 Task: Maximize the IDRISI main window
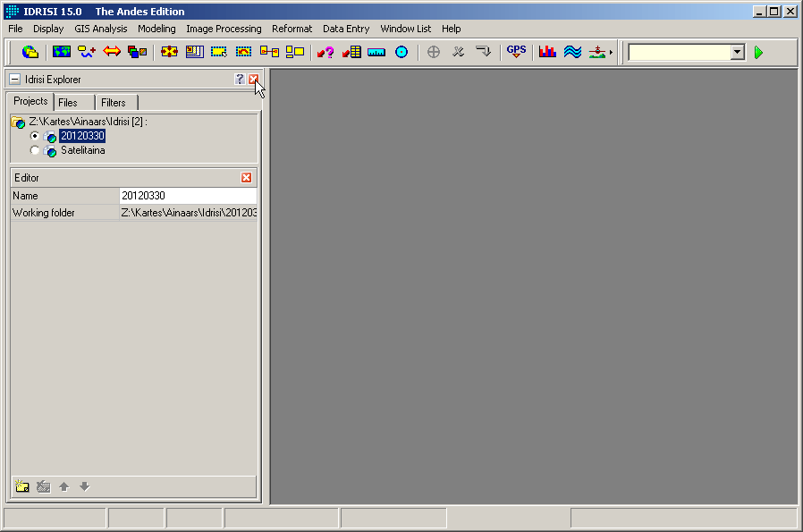(774, 12)
